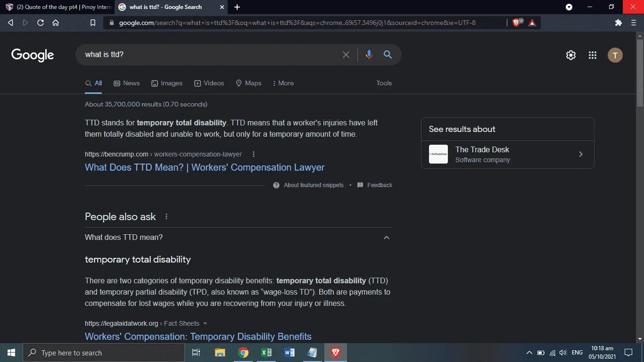Select the All results tab
Screen dimensions: 644x362
point(93,83)
